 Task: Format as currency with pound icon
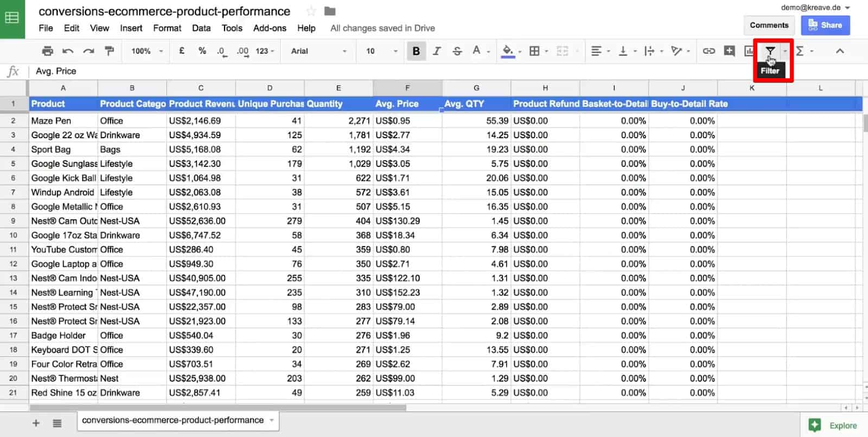182,51
